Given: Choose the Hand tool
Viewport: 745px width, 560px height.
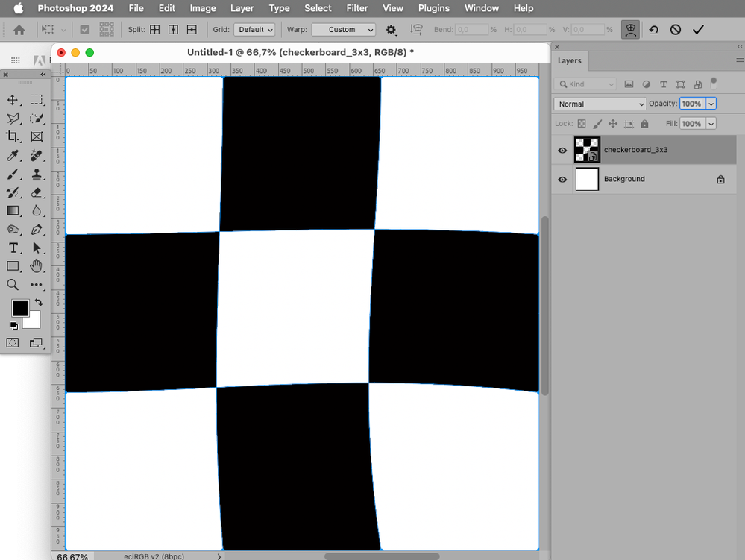Looking at the screenshot, I should tap(37, 266).
